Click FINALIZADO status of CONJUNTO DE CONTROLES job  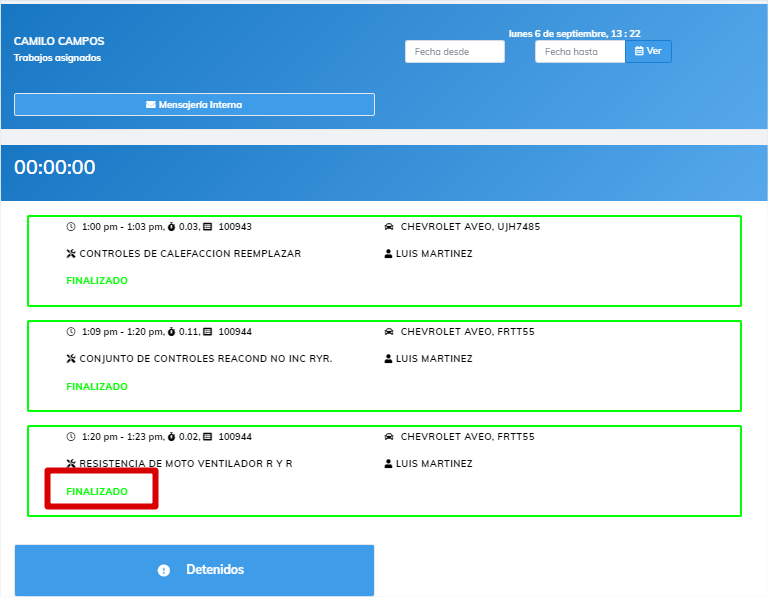(97, 386)
